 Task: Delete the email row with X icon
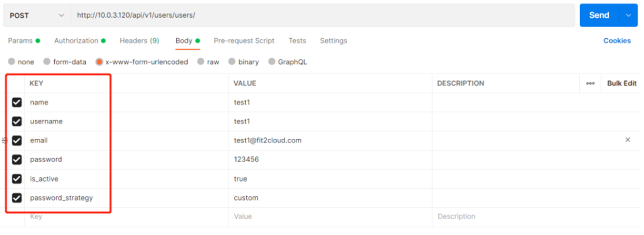(x=627, y=140)
